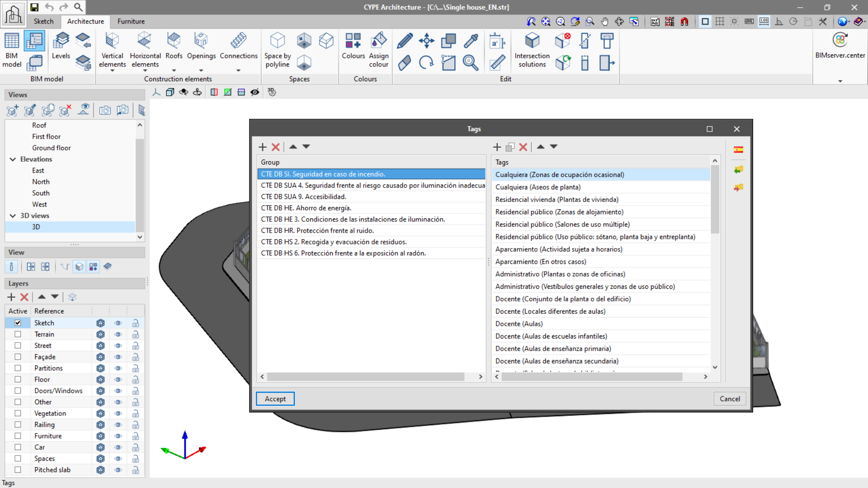Select group CTE DB SUA 9. Accesibilidad
The height and width of the screenshot is (488, 868).
click(x=371, y=197)
